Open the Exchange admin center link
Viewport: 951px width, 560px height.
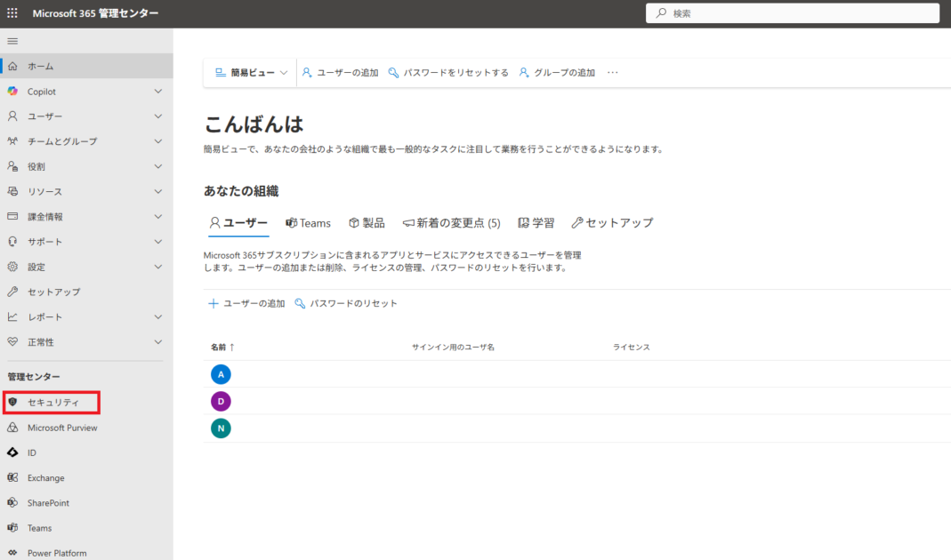45,478
